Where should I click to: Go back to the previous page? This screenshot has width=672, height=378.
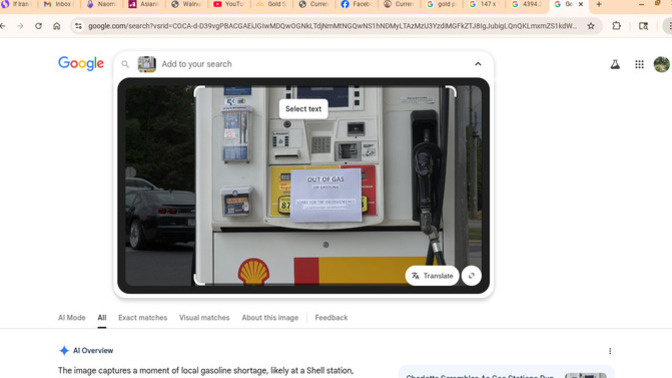click(3, 26)
